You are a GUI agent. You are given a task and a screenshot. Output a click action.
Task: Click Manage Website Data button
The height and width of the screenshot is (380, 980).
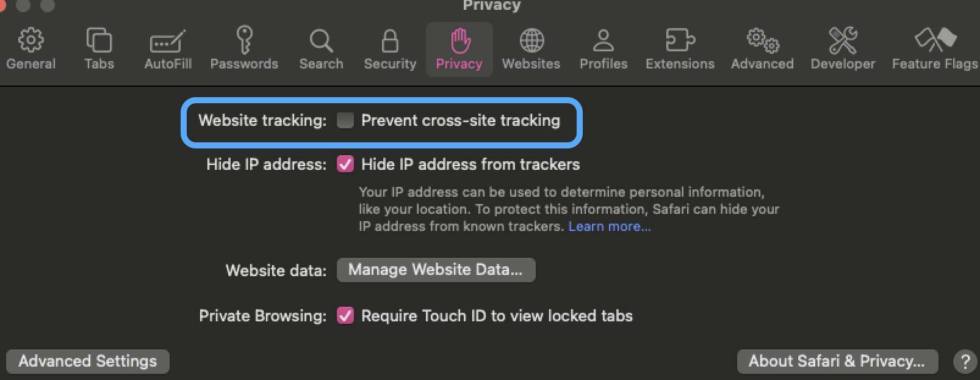[436, 270]
